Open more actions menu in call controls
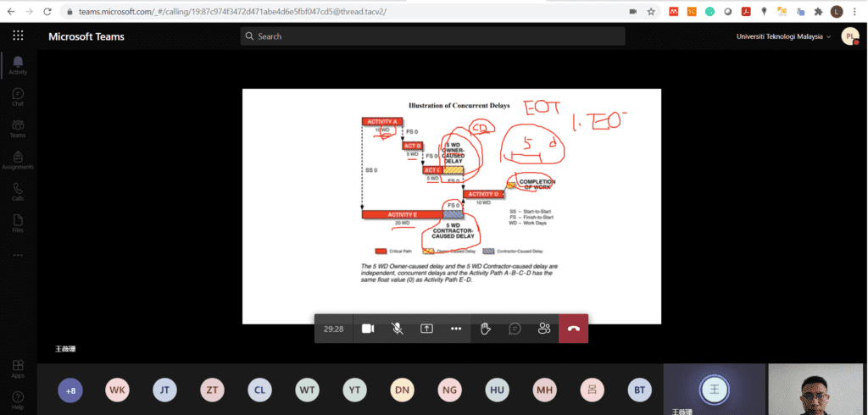This screenshot has height=415, width=868. 456,329
